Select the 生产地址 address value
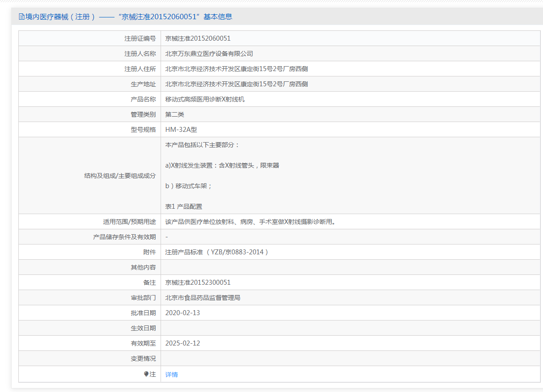Viewport: 543px width, 392px height. [x=236, y=84]
